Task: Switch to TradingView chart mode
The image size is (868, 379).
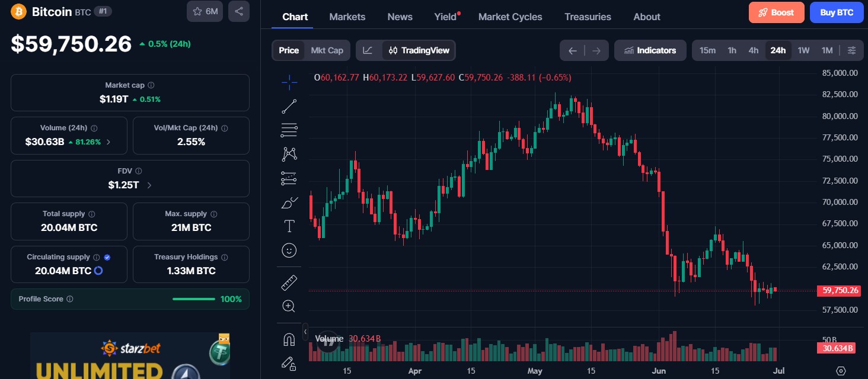Action: (419, 50)
